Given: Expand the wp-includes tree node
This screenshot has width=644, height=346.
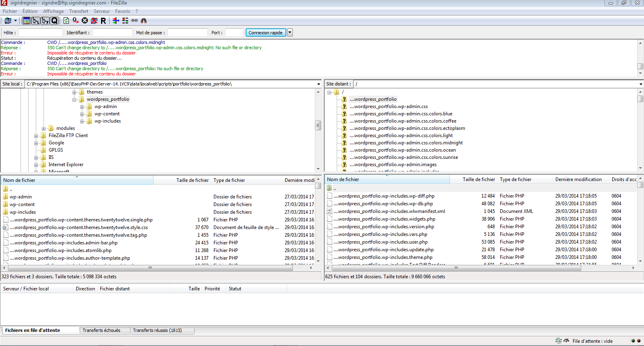Looking at the screenshot, I should [82, 121].
